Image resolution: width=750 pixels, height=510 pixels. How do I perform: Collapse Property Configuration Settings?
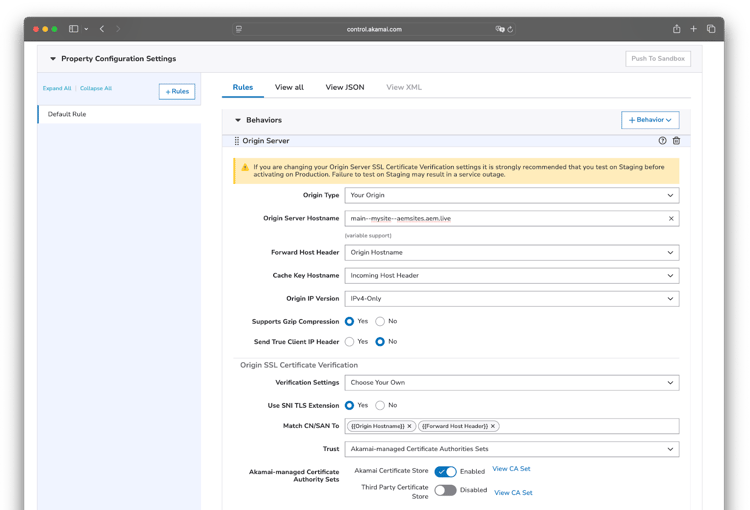[x=53, y=58]
